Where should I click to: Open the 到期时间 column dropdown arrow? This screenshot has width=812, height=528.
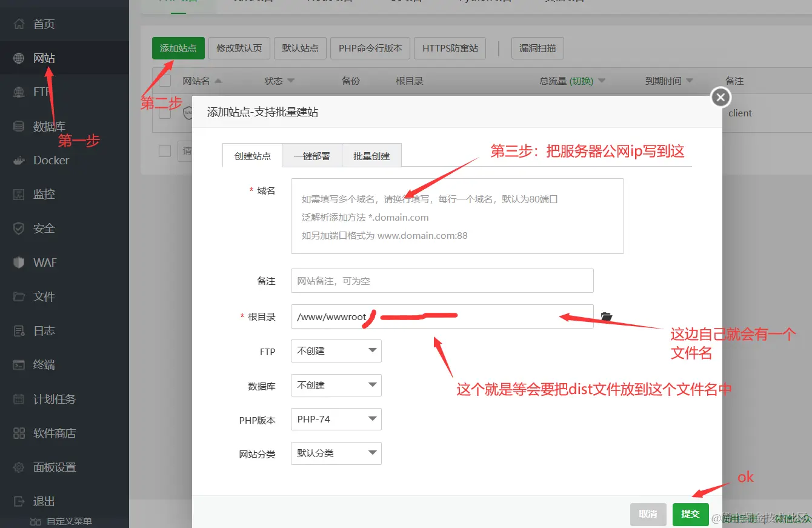point(690,81)
